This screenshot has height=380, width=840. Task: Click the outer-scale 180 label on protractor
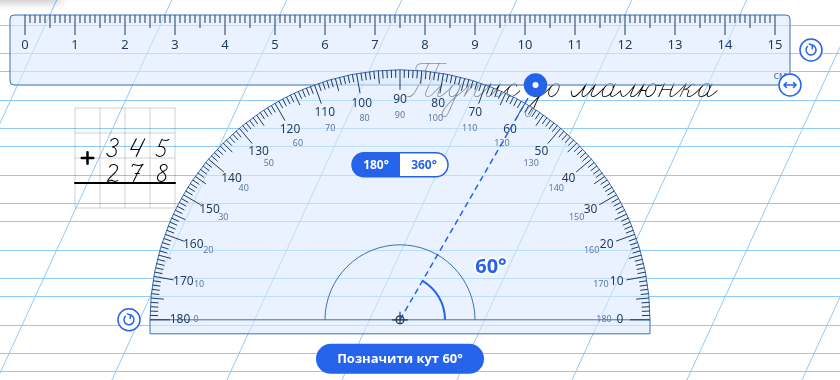pos(180,319)
